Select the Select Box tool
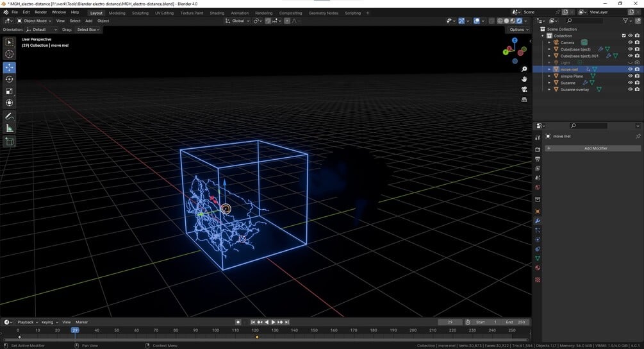This screenshot has height=349, width=644. pyautogui.click(x=9, y=42)
